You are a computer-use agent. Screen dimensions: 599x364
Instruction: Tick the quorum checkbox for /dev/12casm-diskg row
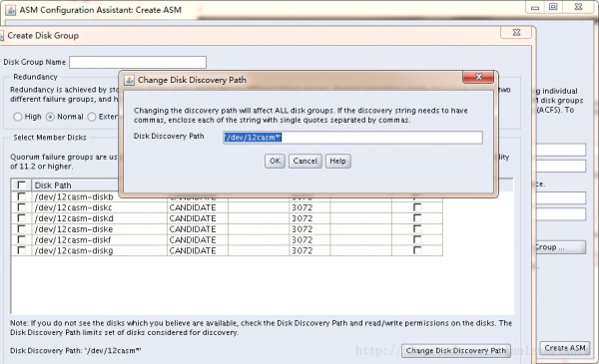(x=417, y=250)
